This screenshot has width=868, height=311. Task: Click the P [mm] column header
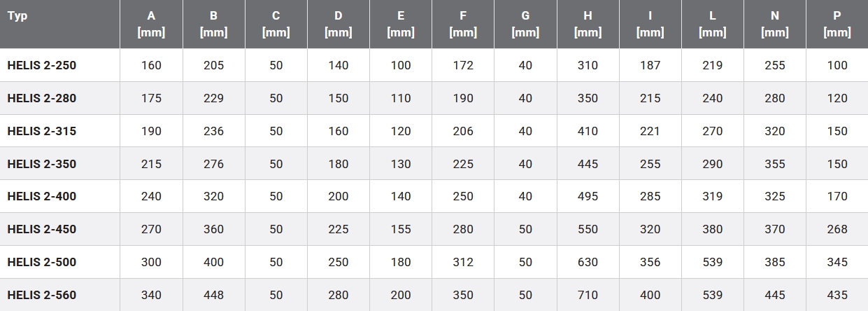(837, 24)
